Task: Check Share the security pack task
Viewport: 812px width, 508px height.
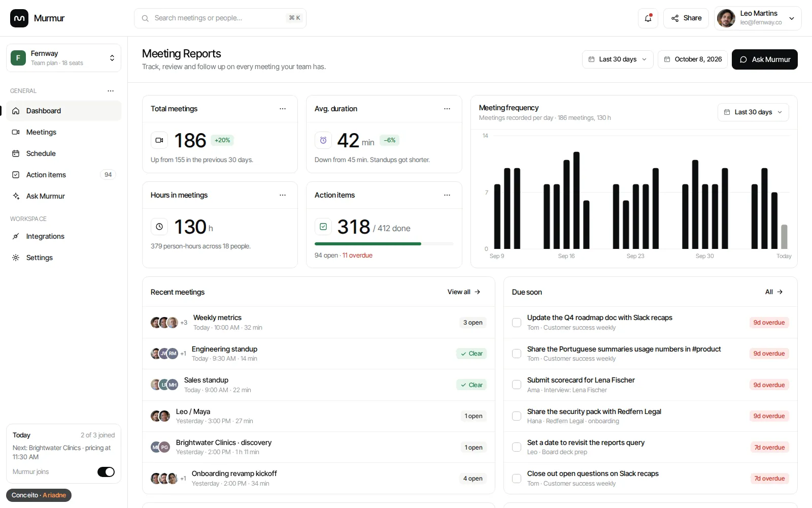Action: click(x=517, y=416)
